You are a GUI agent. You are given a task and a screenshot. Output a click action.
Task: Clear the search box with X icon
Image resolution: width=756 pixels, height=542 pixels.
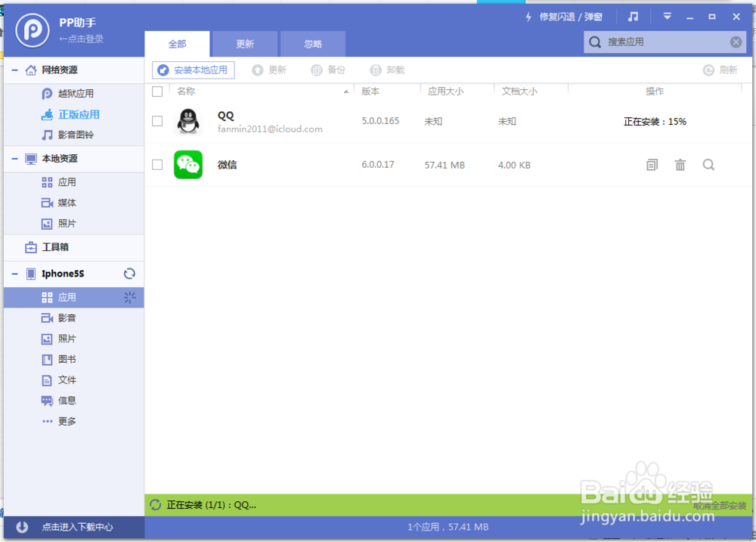coord(736,42)
